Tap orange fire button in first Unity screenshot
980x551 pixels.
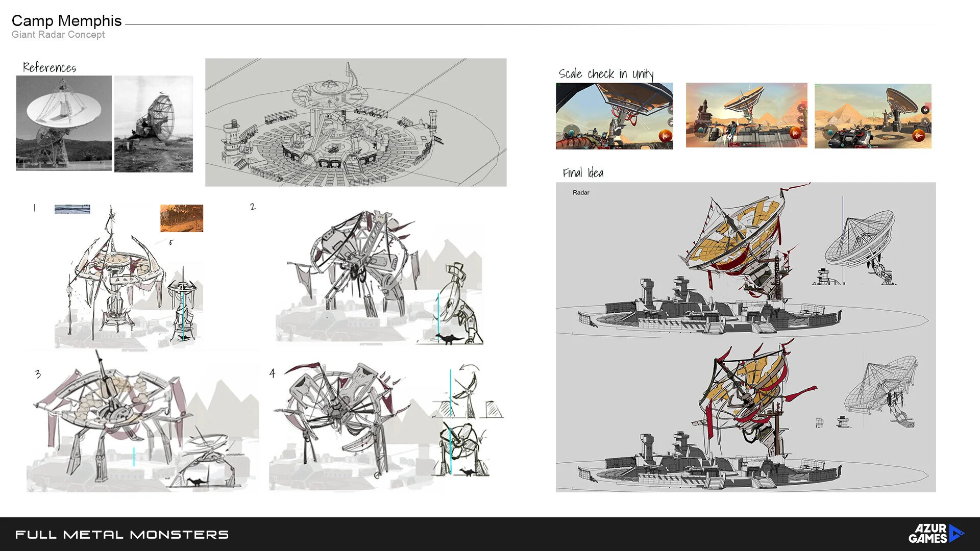tap(665, 135)
